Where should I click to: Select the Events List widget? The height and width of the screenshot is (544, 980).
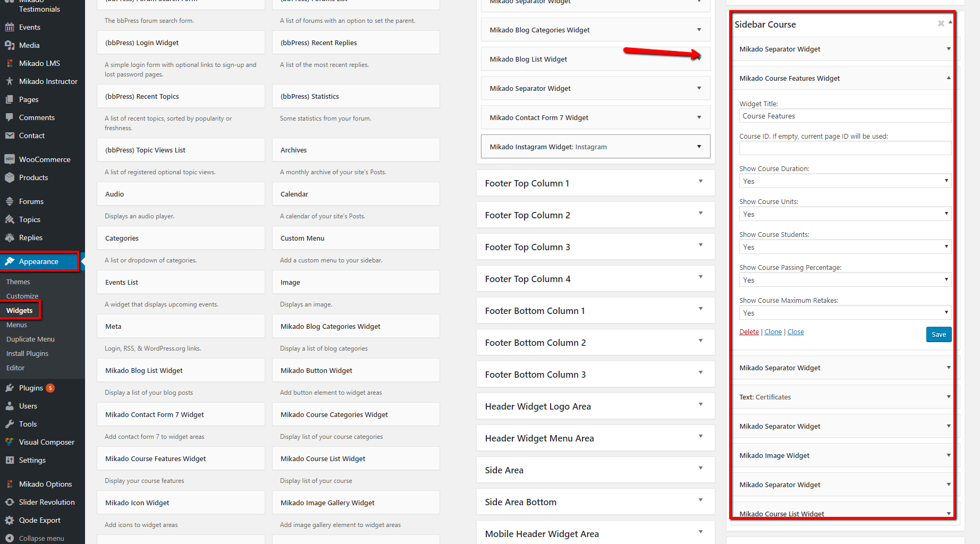(x=181, y=282)
